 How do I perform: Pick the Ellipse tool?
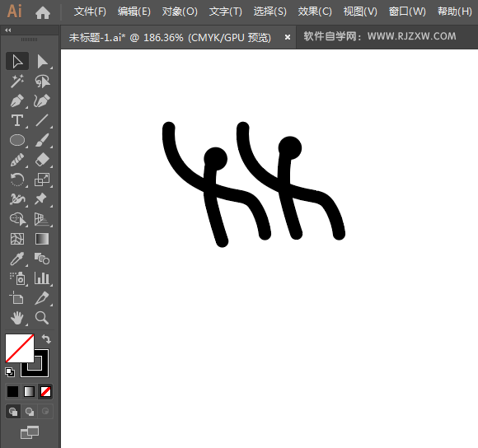tap(17, 140)
